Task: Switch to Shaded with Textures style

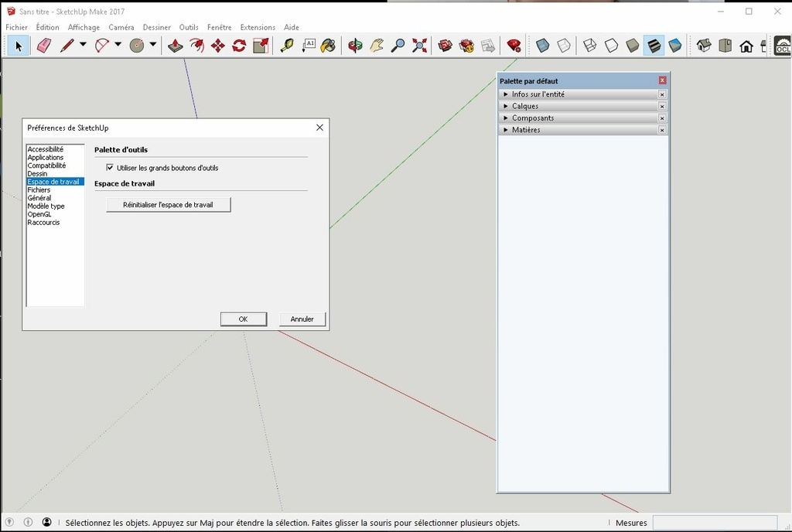Action: click(x=654, y=46)
